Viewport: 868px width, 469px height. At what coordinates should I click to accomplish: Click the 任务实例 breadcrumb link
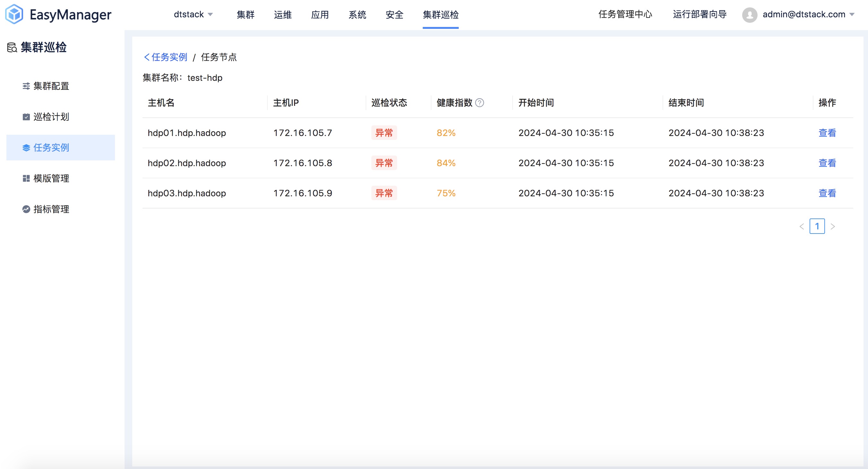(x=169, y=57)
